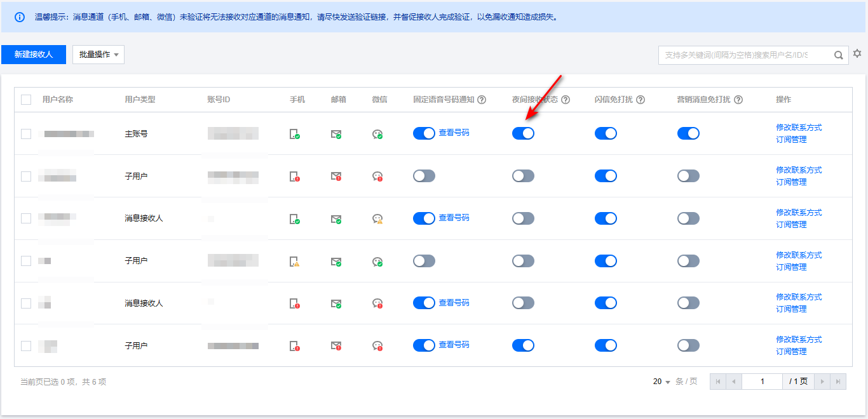Screen dimensions: 868x419
Task: Click the page number input box
Action: [x=762, y=382]
